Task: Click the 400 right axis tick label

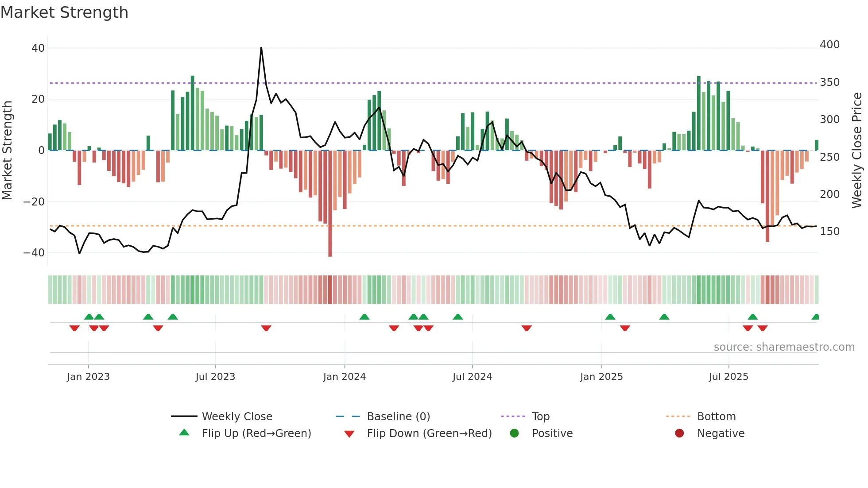Action: [829, 45]
